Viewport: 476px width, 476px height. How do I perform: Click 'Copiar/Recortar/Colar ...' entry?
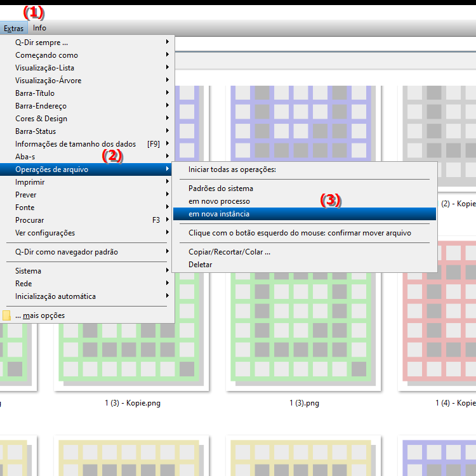pyautogui.click(x=229, y=252)
